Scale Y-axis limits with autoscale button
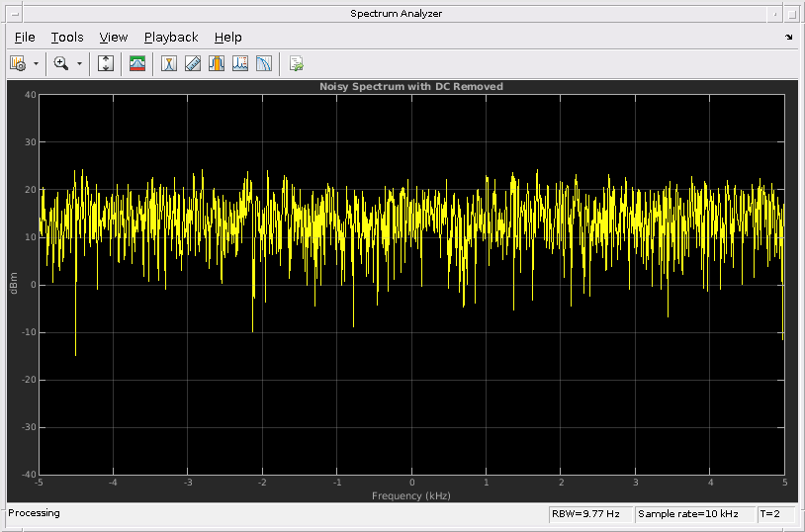 106,63
